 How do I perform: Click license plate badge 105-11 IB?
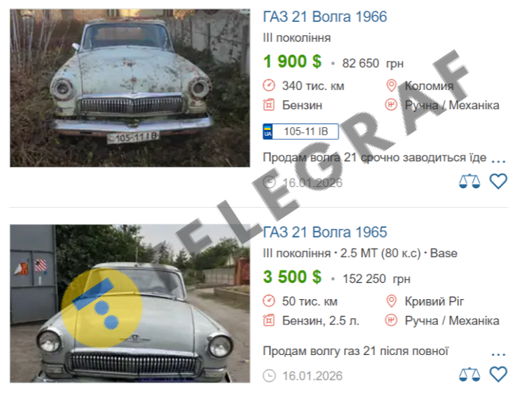300,131
